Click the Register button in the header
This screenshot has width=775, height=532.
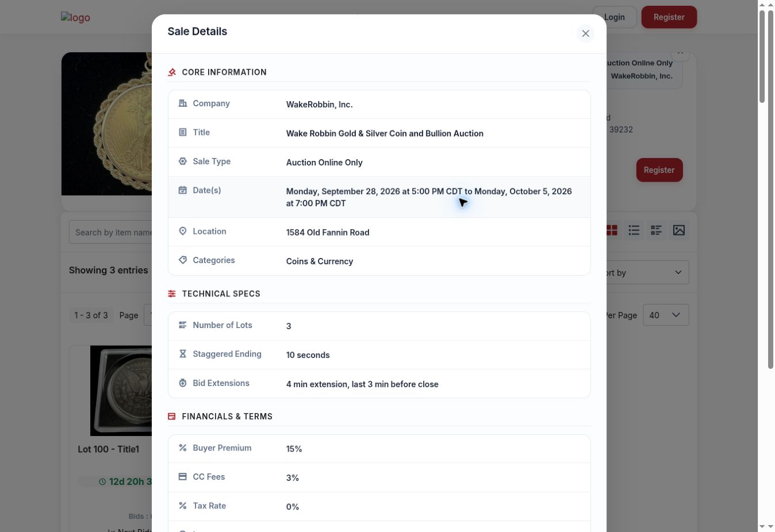coord(669,17)
